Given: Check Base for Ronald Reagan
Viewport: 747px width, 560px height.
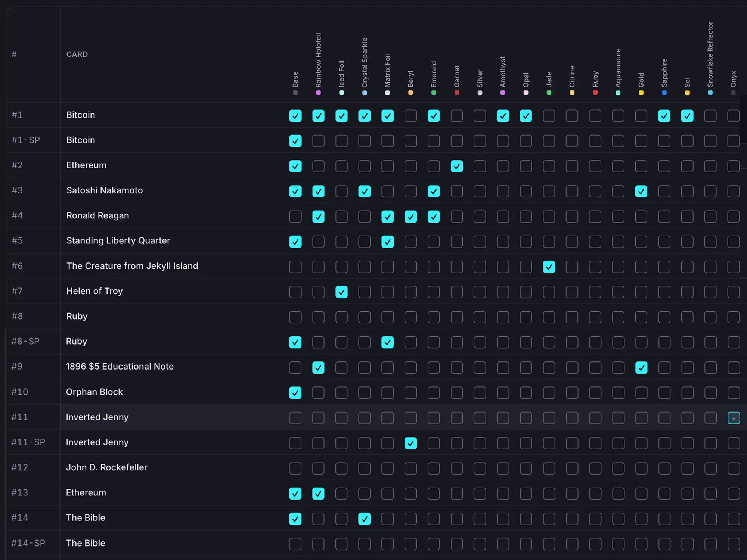Looking at the screenshot, I should [295, 217].
